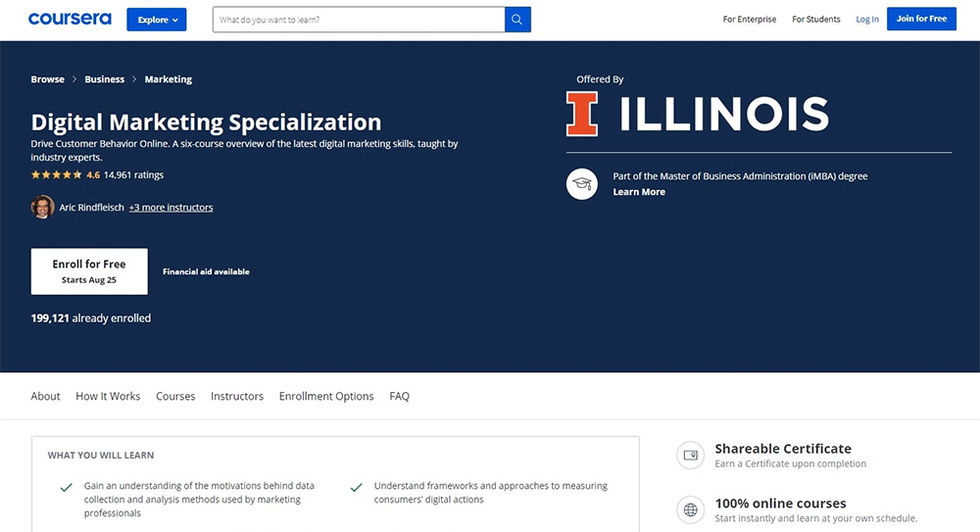Screen dimensions: 980x532
Task: Click the magnifying glass search button
Action: point(517,20)
